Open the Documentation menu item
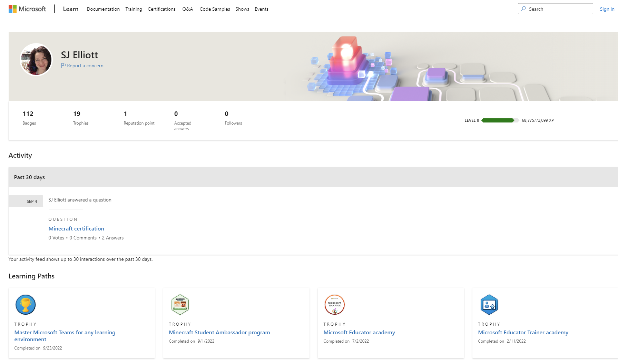This screenshot has height=364, width=618. pos(103,9)
